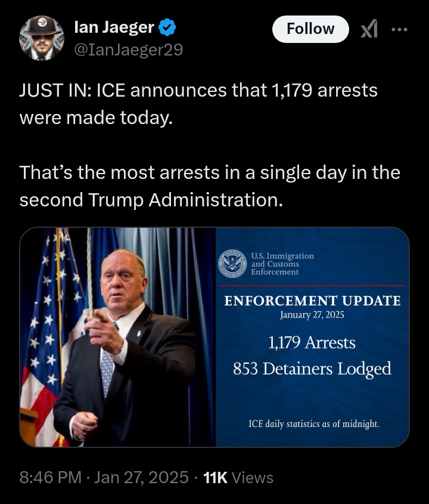The width and height of the screenshot is (429, 504).
Task: Click Ian Jaeger's profile avatar
Action: 42,38
